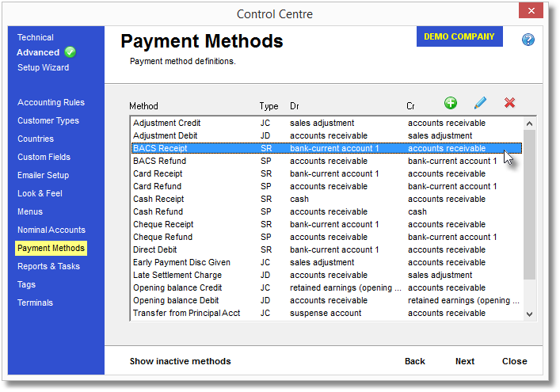Click the Method column header
This screenshot has width=560, height=392.
tap(143, 106)
